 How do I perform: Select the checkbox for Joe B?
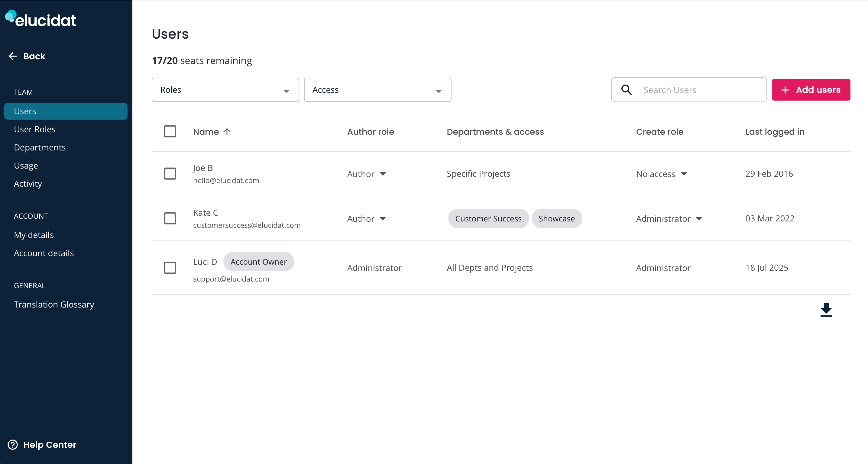[x=170, y=174]
